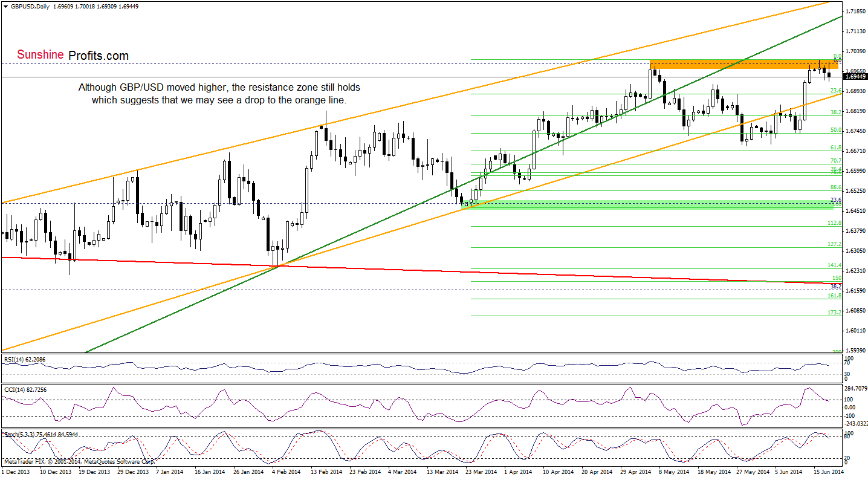Viewport: 868px width, 477px height.
Task: Click the 1.68930 price axis value
Action: click(x=857, y=91)
